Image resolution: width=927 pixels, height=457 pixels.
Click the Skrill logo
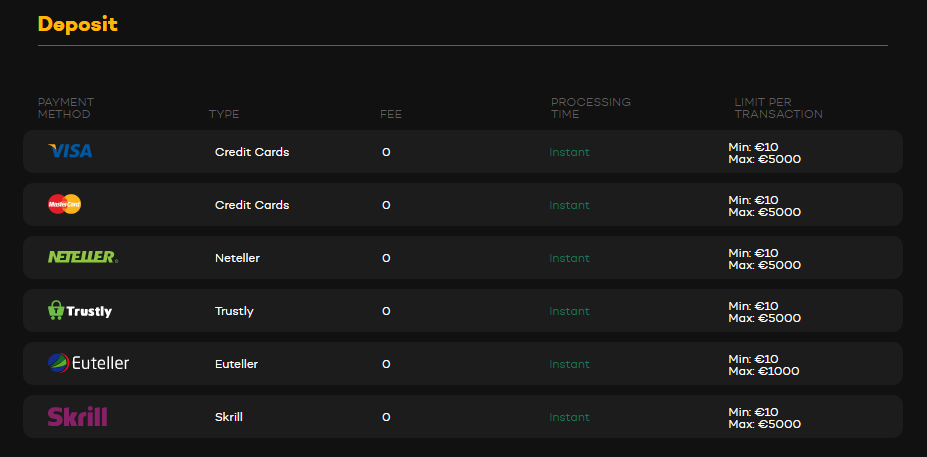point(77,416)
